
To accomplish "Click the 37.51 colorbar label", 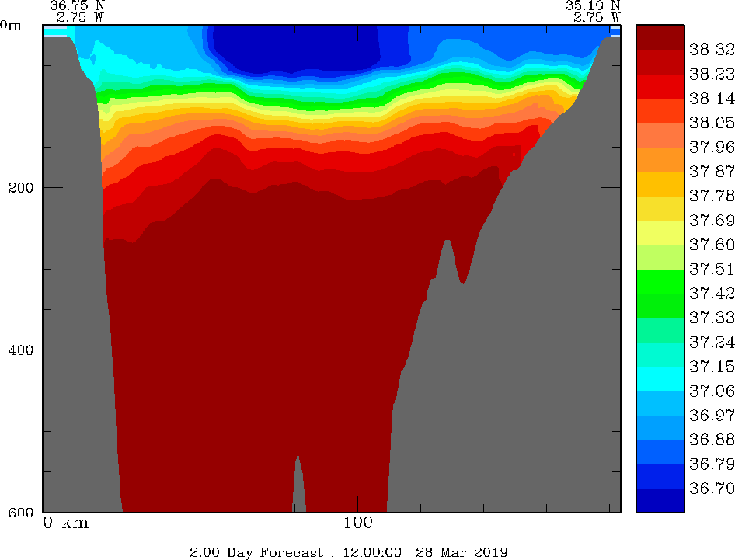I will 711,269.
